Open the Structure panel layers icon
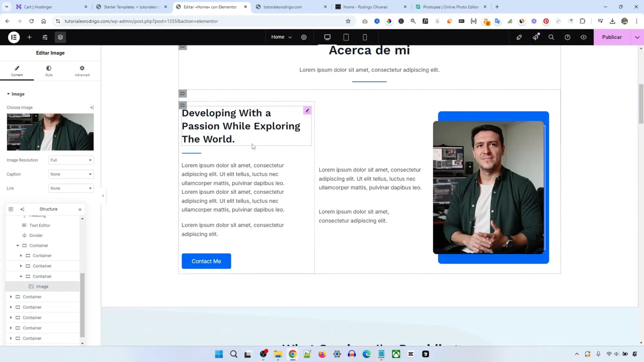The width and height of the screenshot is (644, 362). click(60, 37)
